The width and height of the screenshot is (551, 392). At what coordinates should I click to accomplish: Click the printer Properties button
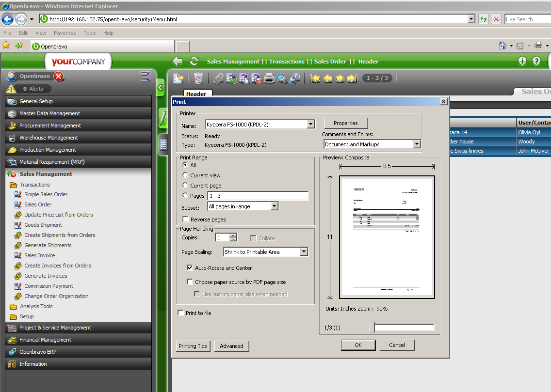tap(345, 123)
